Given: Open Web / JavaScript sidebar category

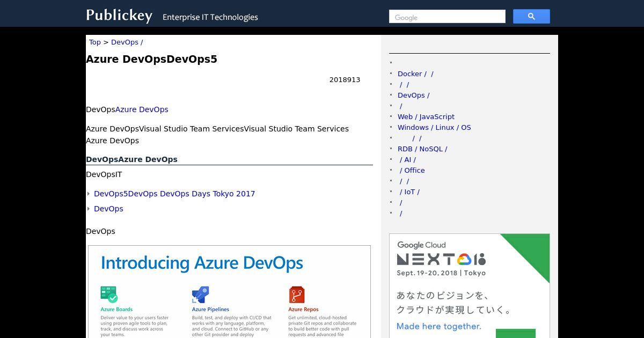Looking at the screenshot, I should [426, 116].
